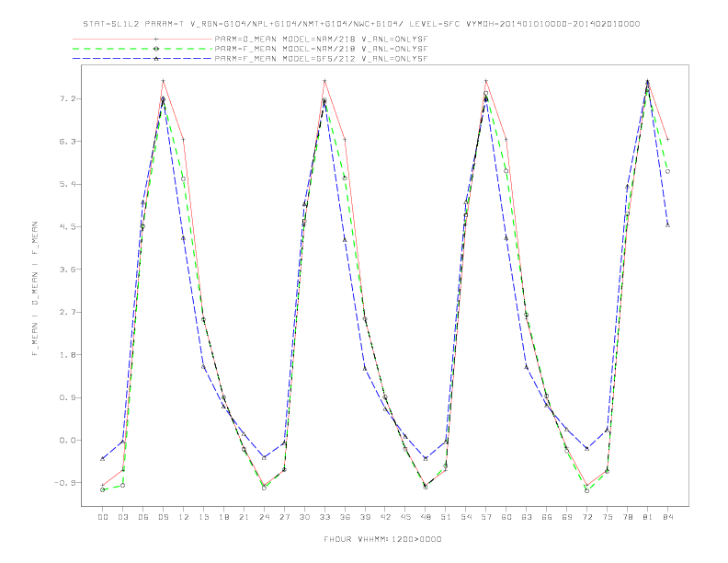Click the x-axis hour label 81
This screenshot has width=728, height=563.
click(x=648, y=517)
